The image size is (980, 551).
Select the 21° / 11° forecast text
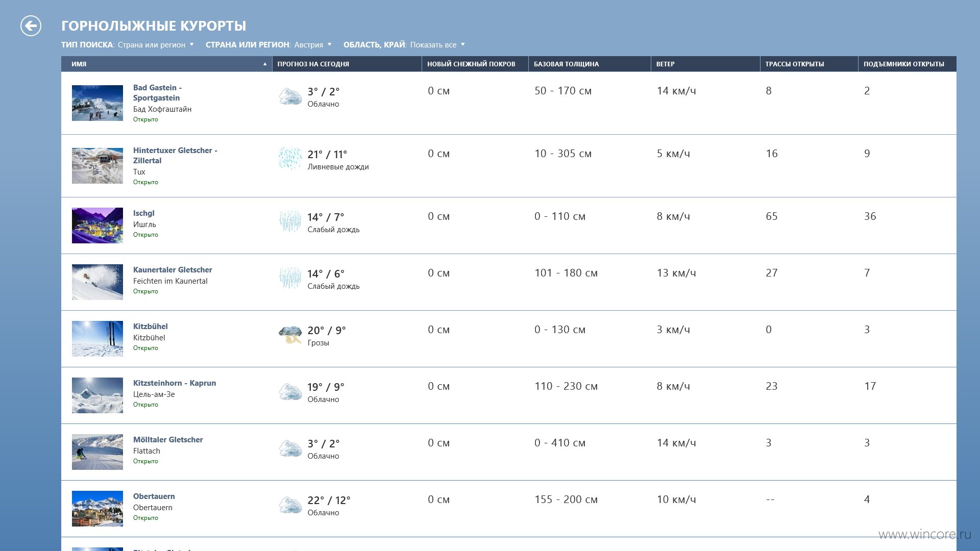327,154
